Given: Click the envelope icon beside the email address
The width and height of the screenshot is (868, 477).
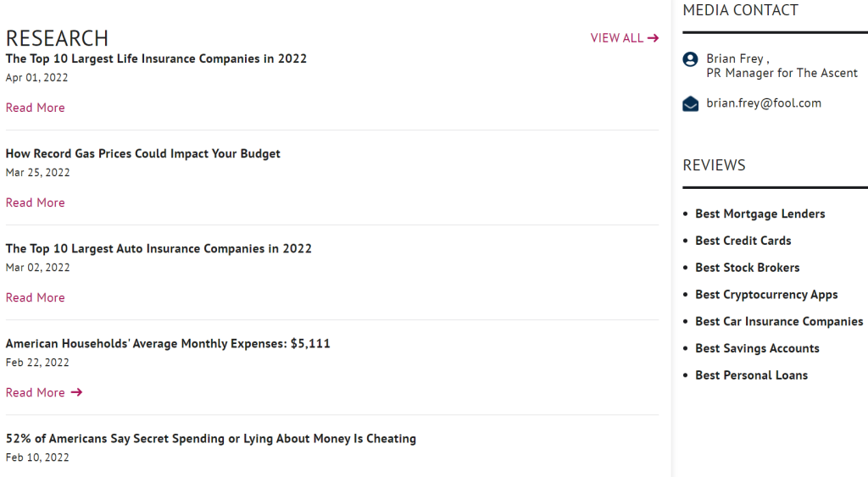Looking at the screenshot, I should (x=690, y=103).
